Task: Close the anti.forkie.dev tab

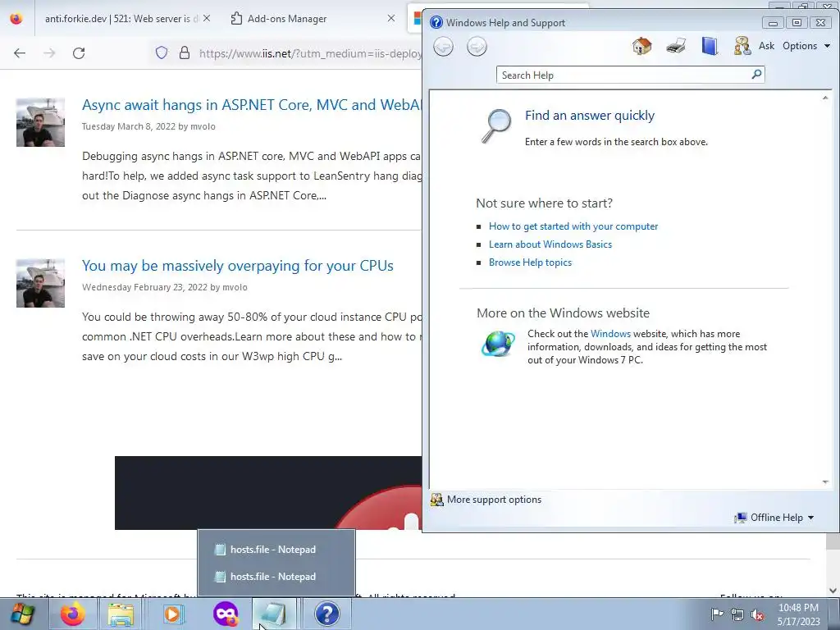Action: [x=207, y=19]
